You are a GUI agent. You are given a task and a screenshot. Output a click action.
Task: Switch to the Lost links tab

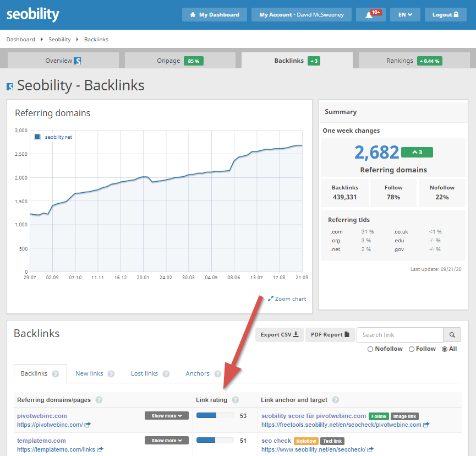coord(145,373)
